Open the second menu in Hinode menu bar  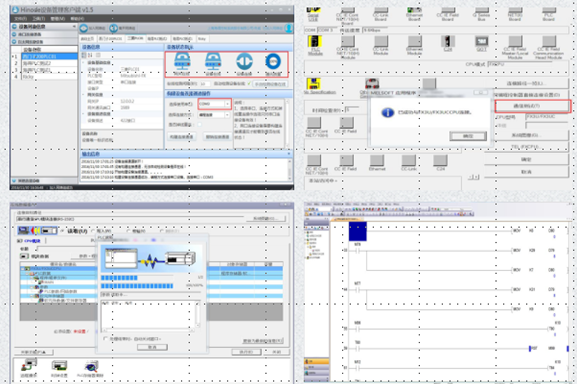pos(39,18)
